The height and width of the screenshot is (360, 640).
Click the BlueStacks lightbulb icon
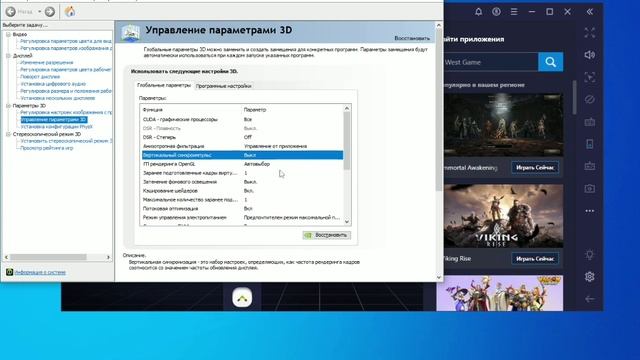pyautogui.click(x=590, y=255)
